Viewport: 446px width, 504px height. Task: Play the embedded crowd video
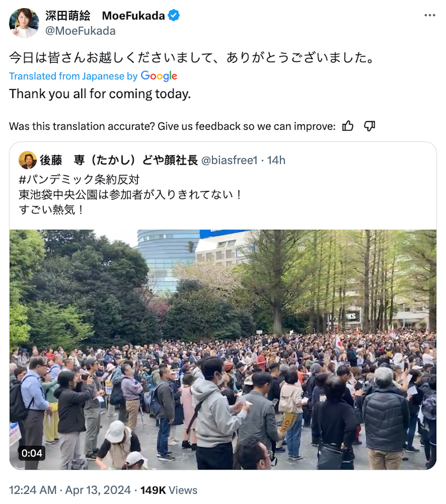coord(223,349)
